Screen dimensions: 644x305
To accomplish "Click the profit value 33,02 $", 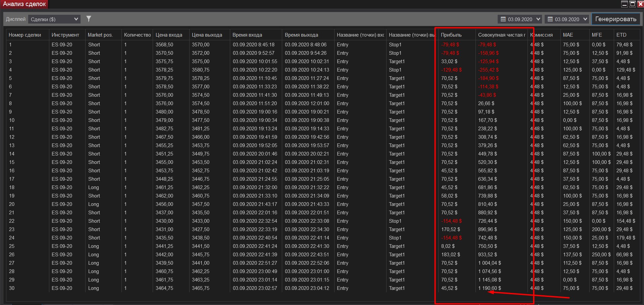I will pos(449,61).
